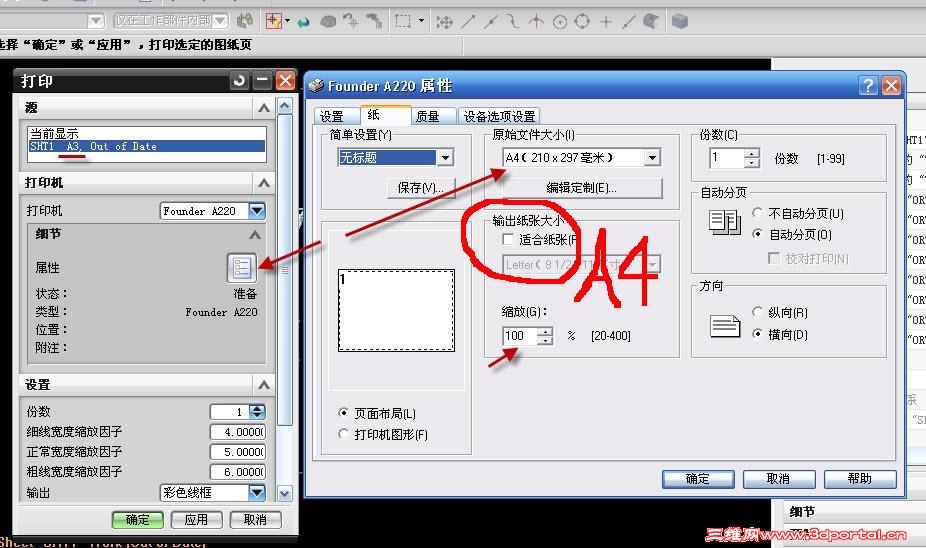
Task: Enable quadrant point snap icon
Action: point(582,22)
